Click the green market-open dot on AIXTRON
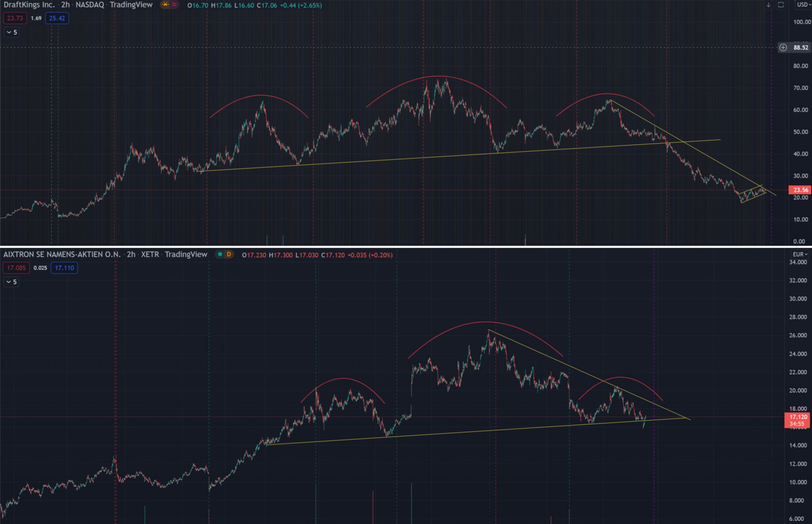This screenshot has width=812, height=524. point(220,254)
